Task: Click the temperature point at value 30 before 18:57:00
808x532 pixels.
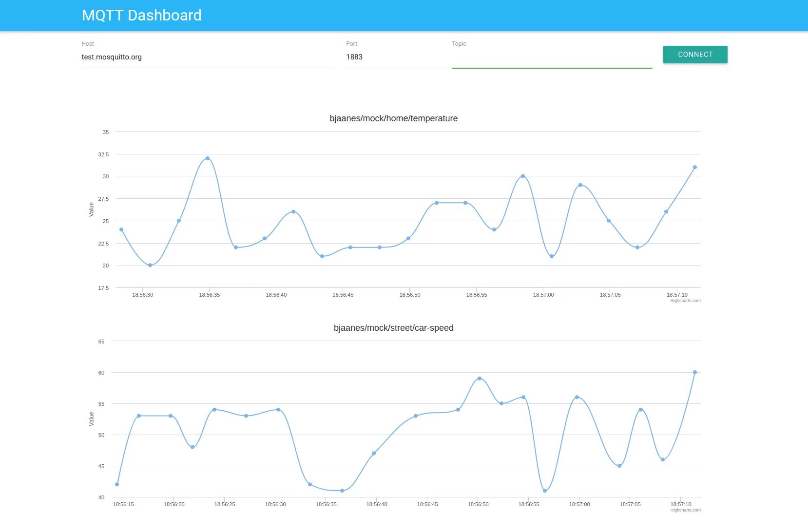Action: pos(523,176)
